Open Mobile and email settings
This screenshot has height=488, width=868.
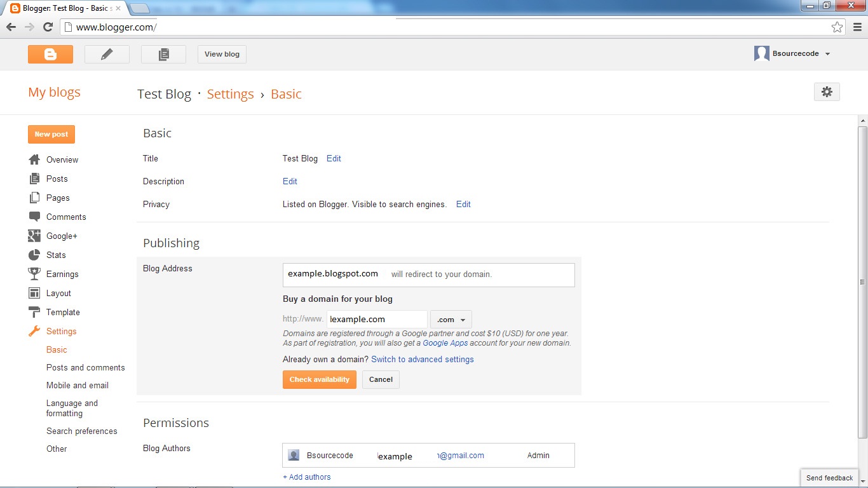click(x=78, y=385)
